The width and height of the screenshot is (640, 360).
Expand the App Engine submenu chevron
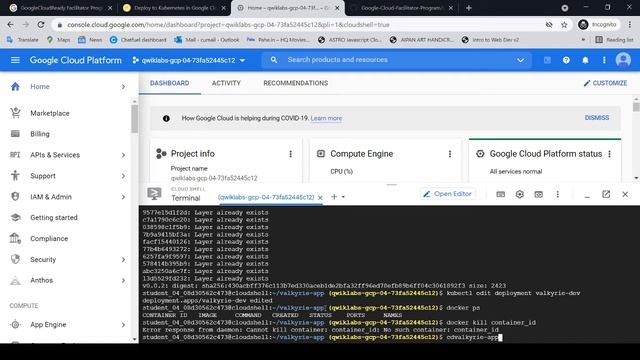123,325
